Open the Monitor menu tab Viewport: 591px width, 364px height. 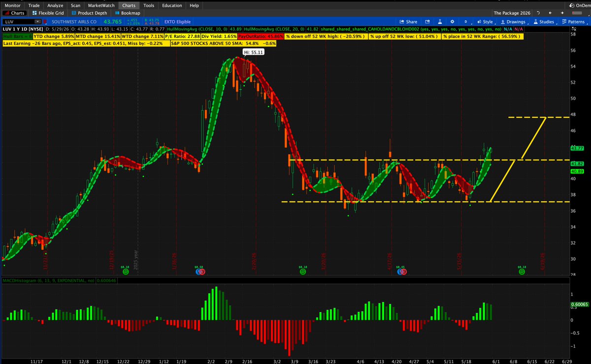click(13, 5)
